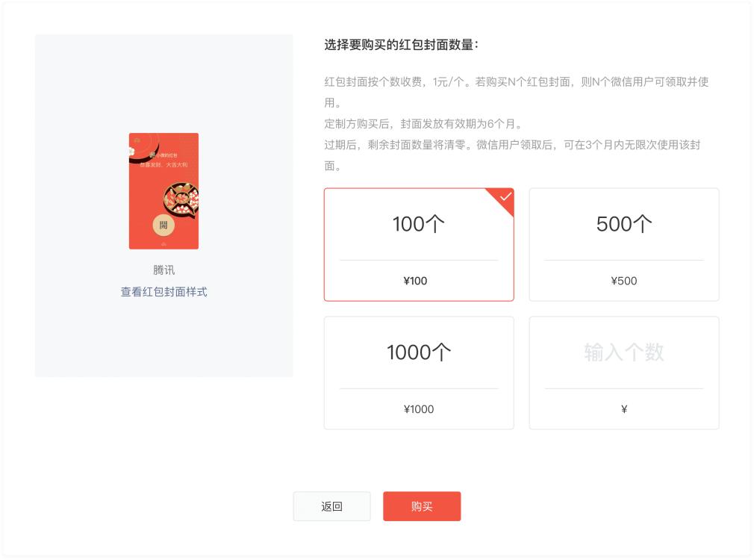Image resolution: width=754 pixels, height=560 pixels.
Task: Click the plum blossom decoration on cover
Action: [131, 152]
